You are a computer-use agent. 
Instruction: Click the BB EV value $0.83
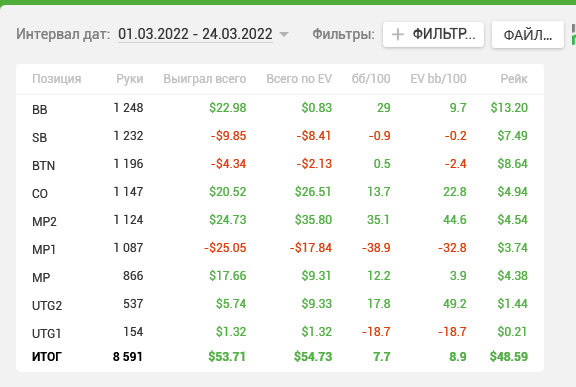click(317, 108)
